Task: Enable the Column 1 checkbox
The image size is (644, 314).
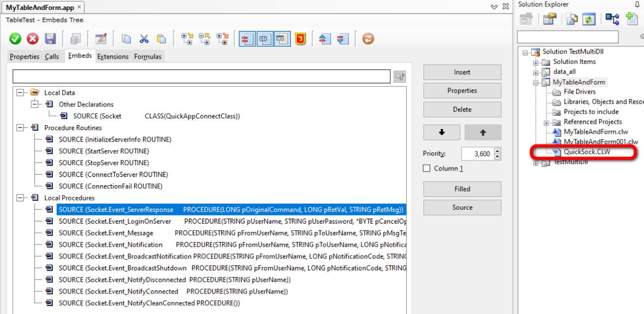Action: tap(427, 168)
